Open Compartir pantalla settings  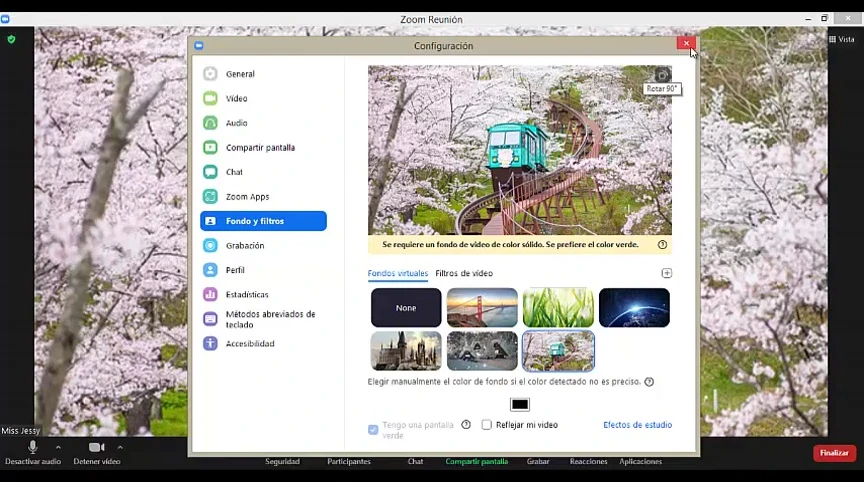(260, 148)
